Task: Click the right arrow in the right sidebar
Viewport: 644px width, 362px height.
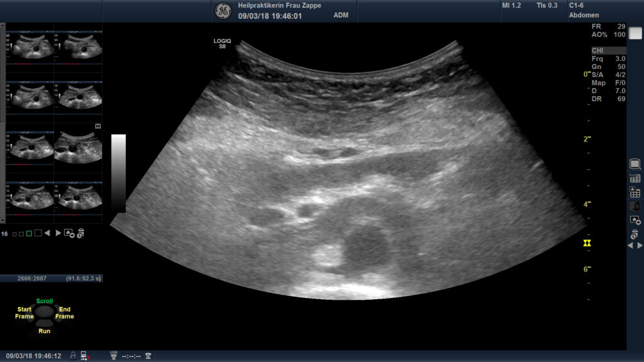Action: (x=640, y=246)
